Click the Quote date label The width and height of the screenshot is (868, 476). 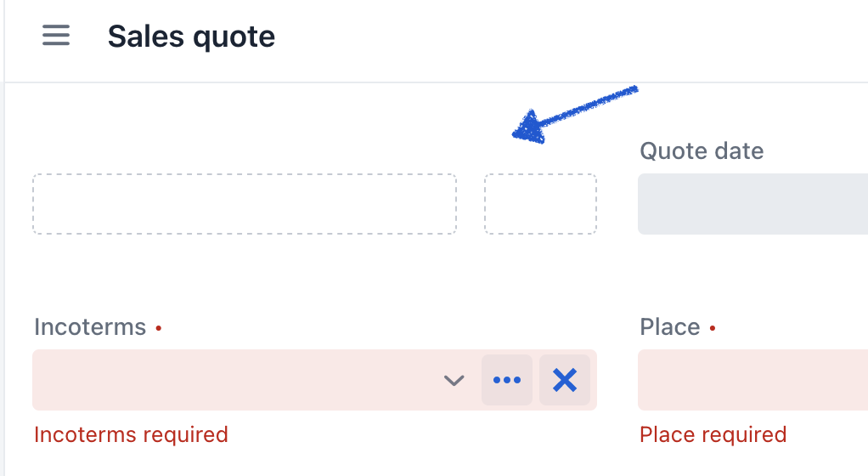(x=702, y=150)
